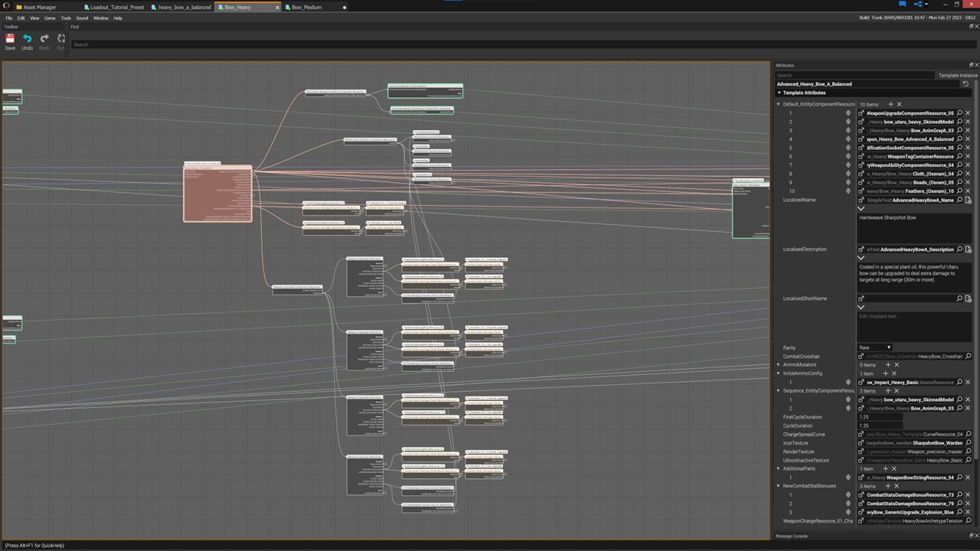The height and width of the screenshot is (551, 980).
Task: Remove the Feathers_(Oseram)_10 entry
Action: (x=968, y=191)
